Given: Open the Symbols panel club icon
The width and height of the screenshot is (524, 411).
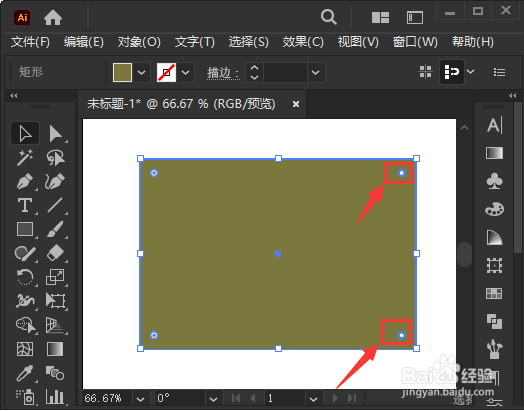Looking at the screenshot, I should pyautogui.click(x=494, y=181).
